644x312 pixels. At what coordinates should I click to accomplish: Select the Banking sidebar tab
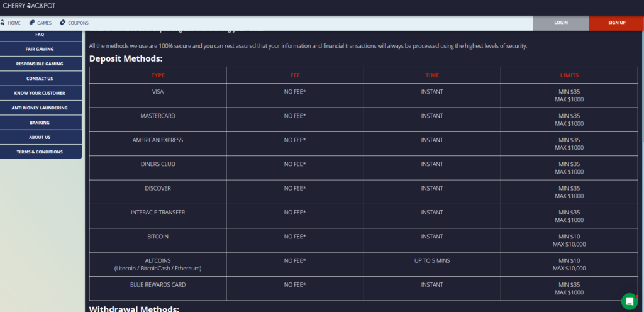click(41, 123)
